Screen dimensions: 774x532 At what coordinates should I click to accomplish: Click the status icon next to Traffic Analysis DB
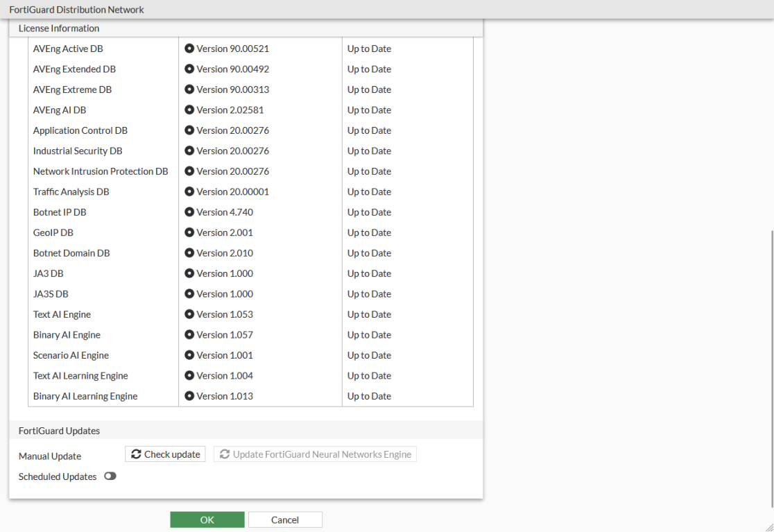pyautogui.click(x=189, y=191)
